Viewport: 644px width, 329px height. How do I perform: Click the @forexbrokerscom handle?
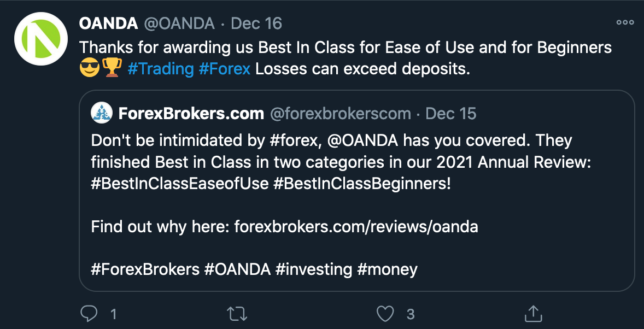tap(341, 114)
